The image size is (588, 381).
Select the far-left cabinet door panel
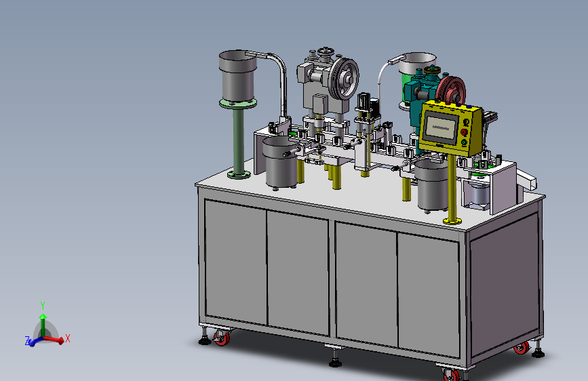(x=236, y=262)
